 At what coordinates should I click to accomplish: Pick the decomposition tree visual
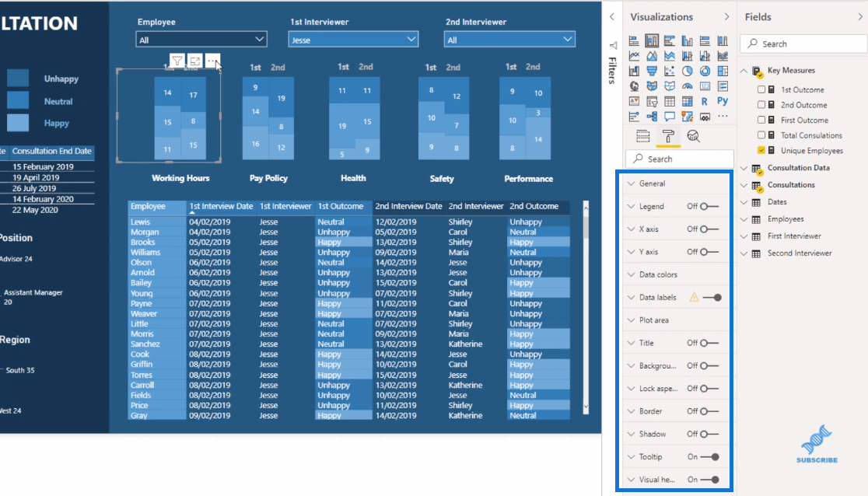coord(652,117)
